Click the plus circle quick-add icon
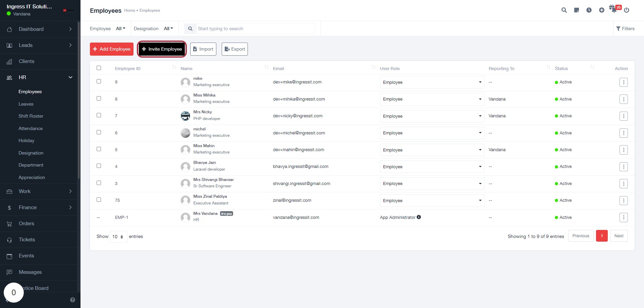 (602, 10)
